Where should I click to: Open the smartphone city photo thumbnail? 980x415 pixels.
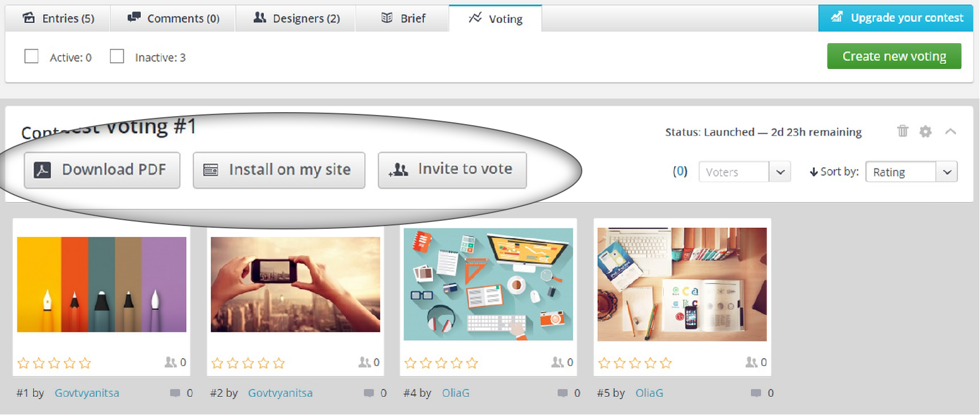point(295,284)
